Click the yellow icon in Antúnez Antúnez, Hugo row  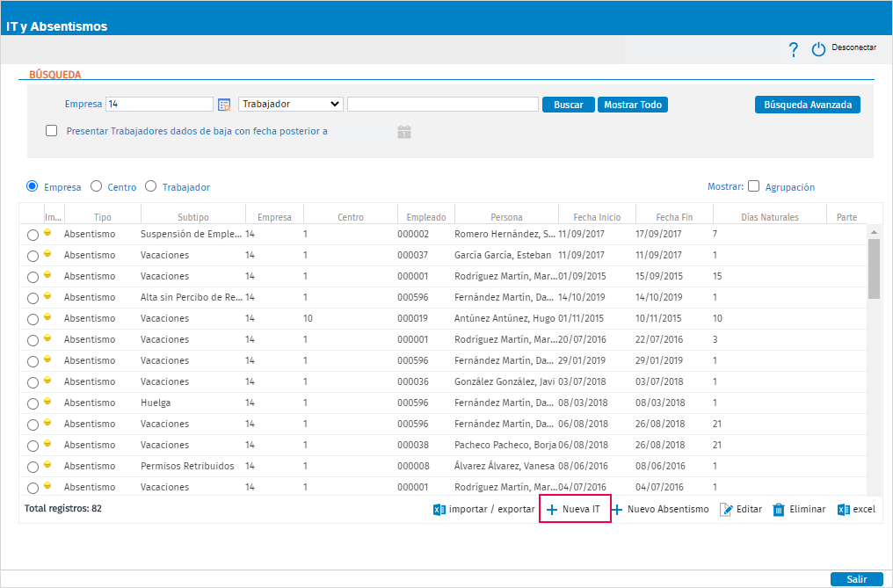pos(47,316)
